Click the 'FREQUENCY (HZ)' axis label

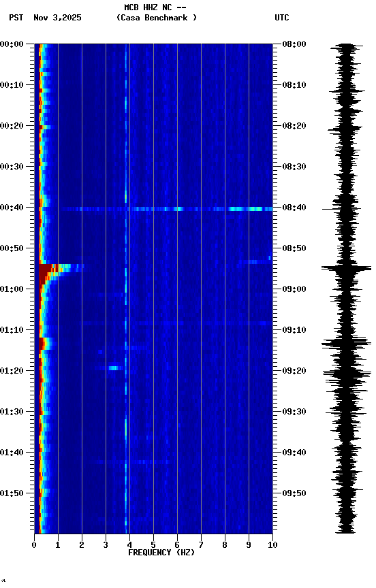[161, 553]
